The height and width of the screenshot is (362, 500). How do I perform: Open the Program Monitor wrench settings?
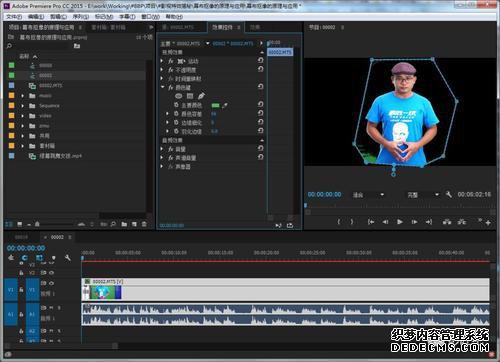point(449,194)
